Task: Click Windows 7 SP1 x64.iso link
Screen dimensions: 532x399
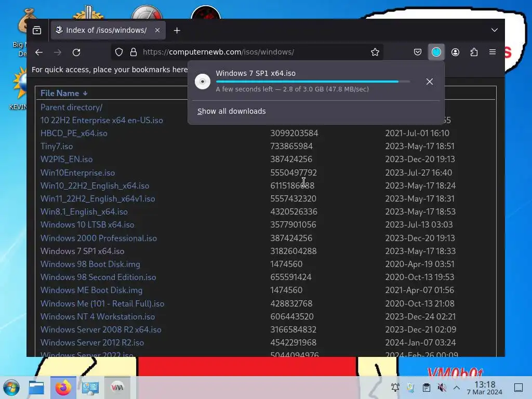Action: [x=82, y=251]
